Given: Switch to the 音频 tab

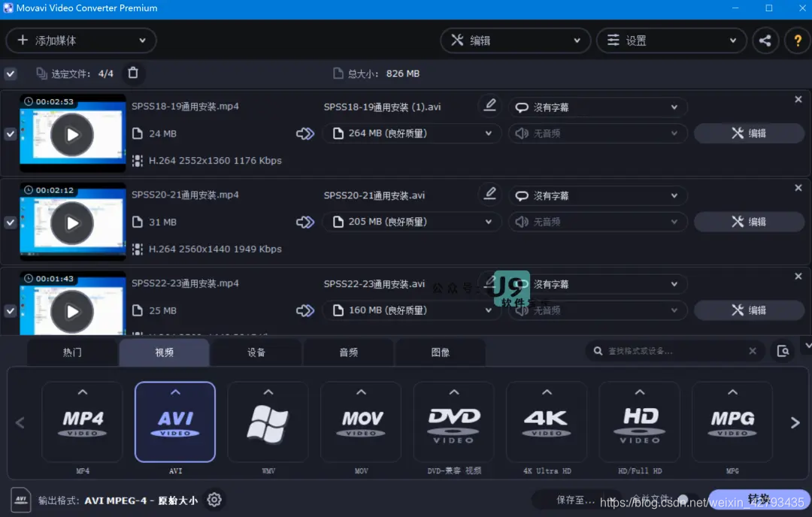Looking at the screenshot, I should click(x=349, y=352).
